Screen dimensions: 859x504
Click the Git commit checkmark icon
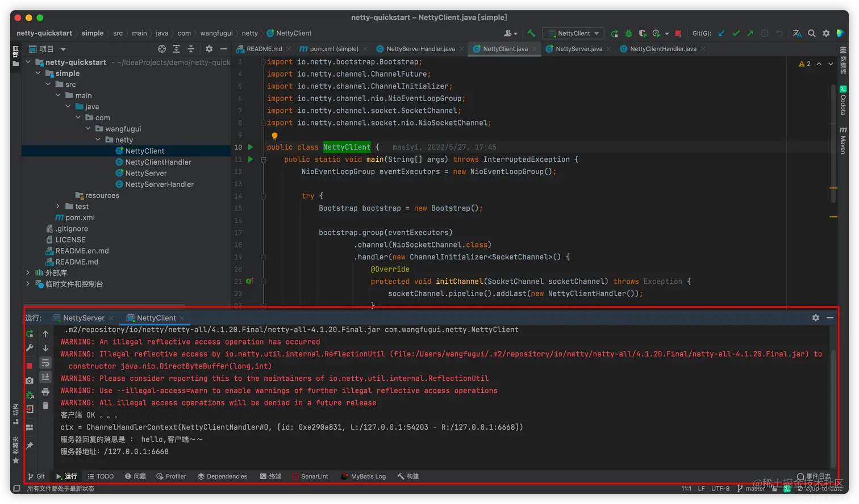[736, 33]
